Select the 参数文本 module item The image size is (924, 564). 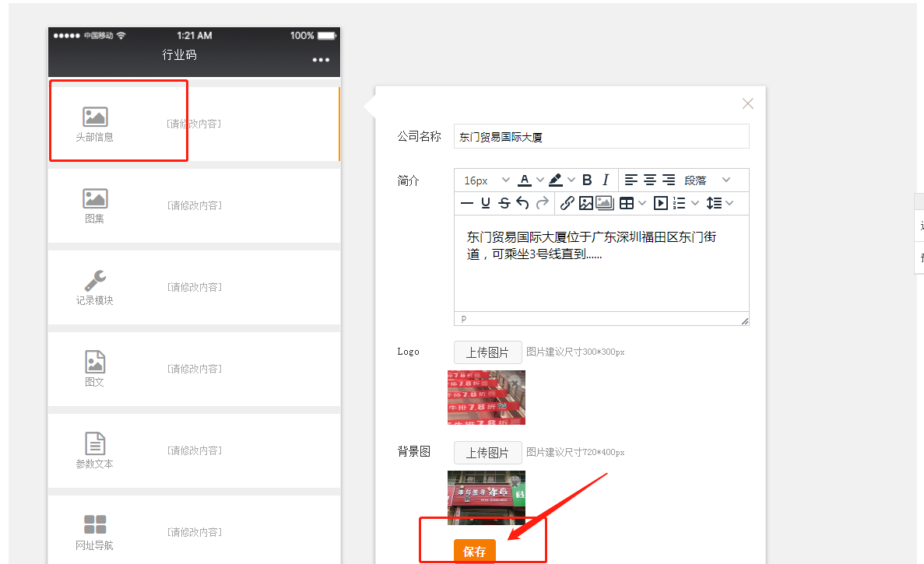point(194,450)
